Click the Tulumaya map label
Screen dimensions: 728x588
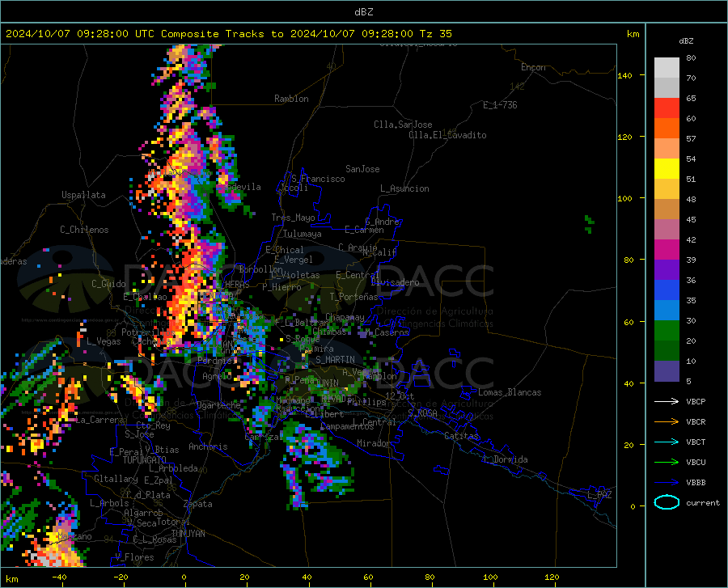pyautogui.click(x=303, y=234)
